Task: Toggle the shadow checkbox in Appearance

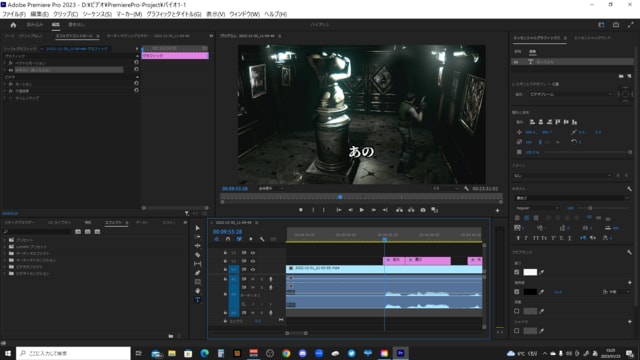Action: click(517, 331)
